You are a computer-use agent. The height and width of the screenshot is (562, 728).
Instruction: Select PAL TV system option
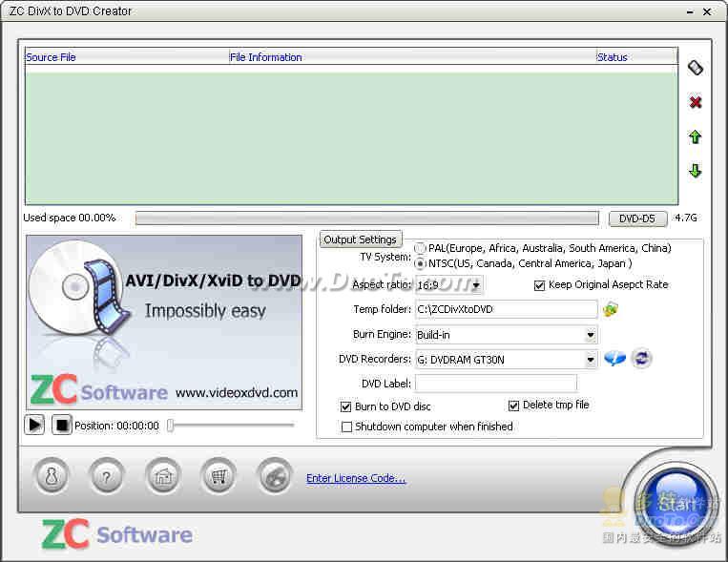point(420,248)
